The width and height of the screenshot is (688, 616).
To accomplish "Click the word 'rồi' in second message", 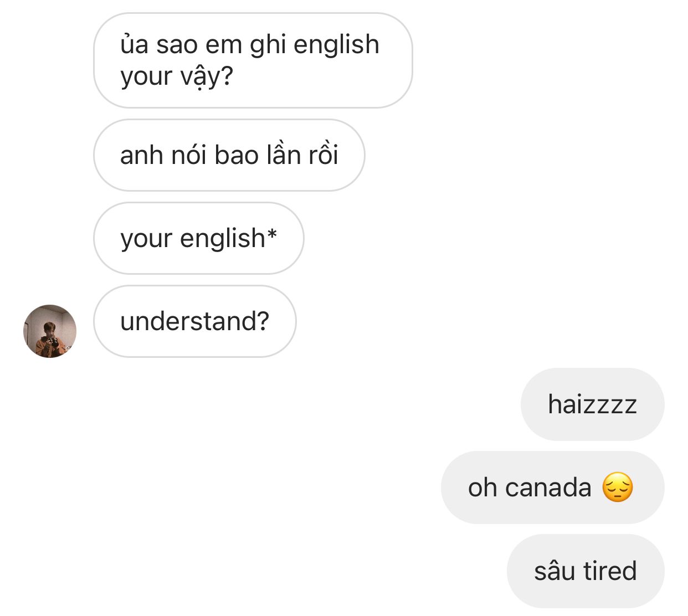I will point(323,155).
